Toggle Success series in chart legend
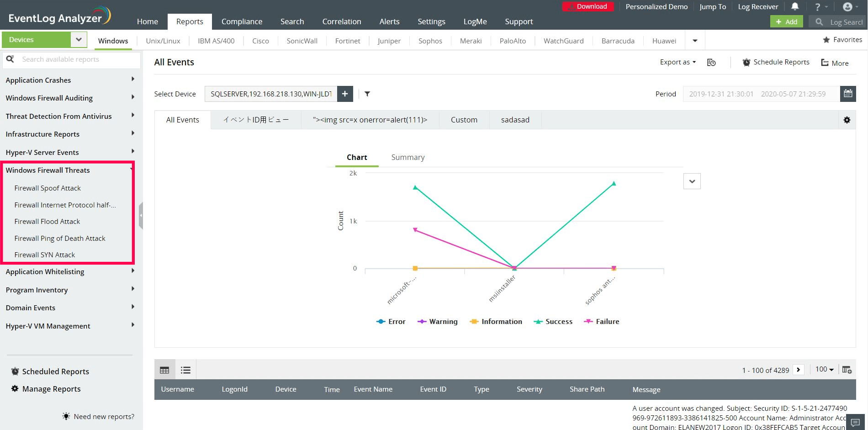 click(x=553, y=322)
